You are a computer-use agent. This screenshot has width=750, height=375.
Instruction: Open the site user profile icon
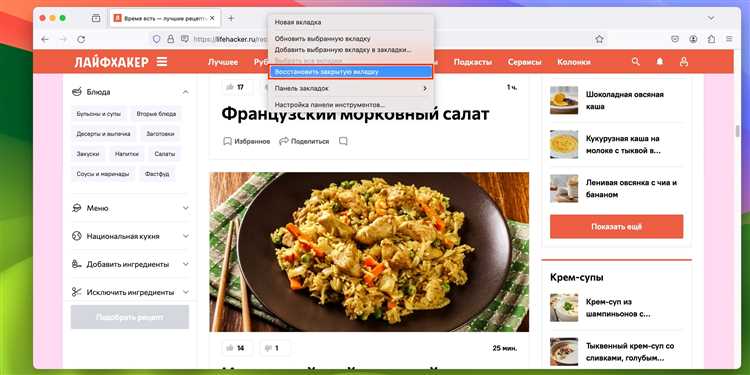684,62
